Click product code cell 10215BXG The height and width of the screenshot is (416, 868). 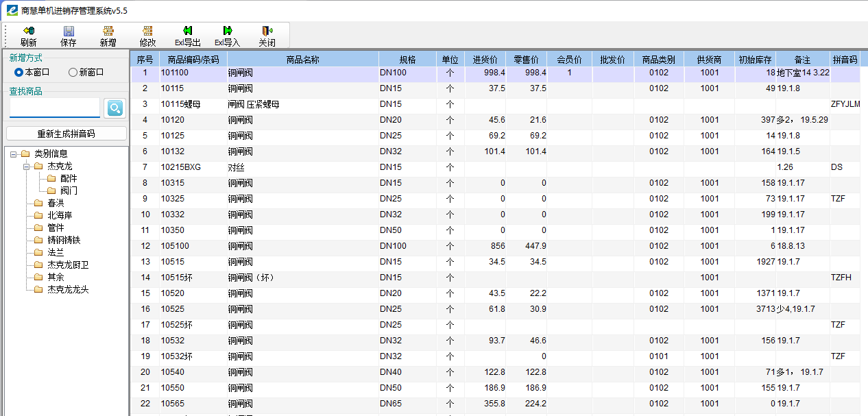coord(193,167)
